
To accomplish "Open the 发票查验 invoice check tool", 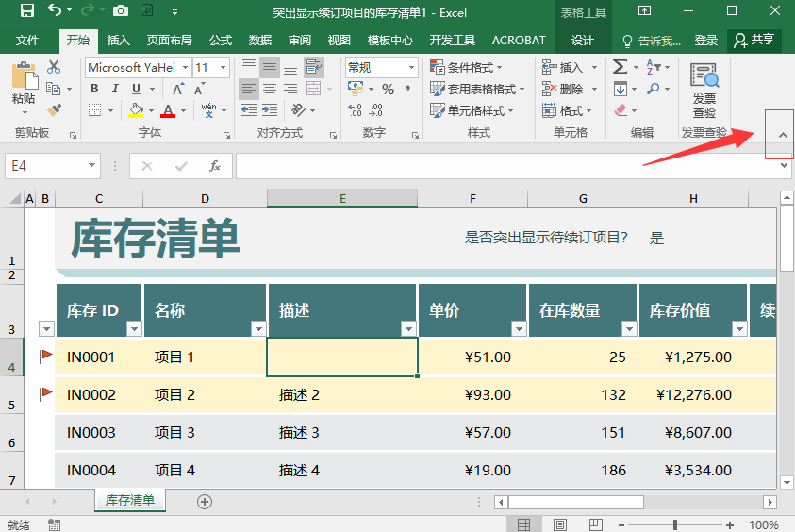I will (704, 91).
